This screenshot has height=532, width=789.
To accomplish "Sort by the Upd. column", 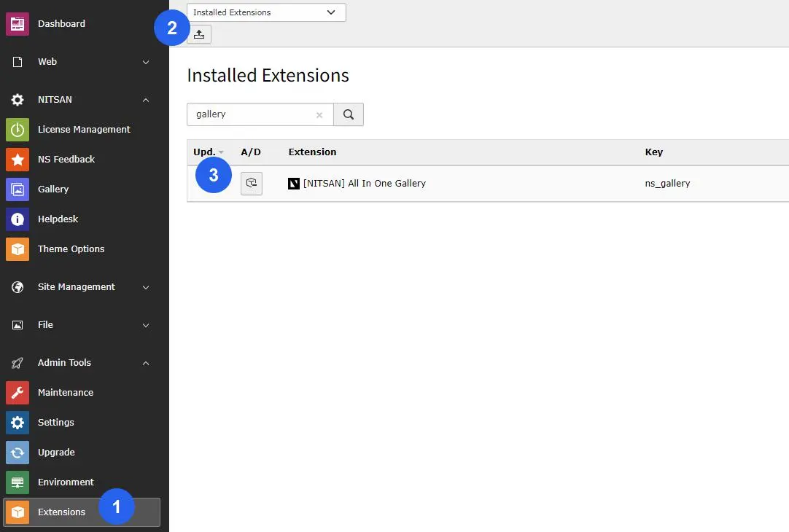I will 209,152.
